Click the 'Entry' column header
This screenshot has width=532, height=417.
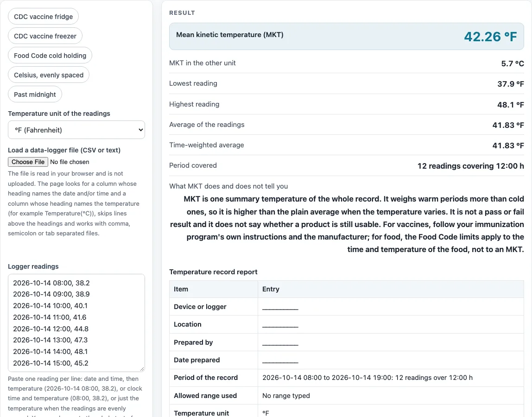coord(271,289)
